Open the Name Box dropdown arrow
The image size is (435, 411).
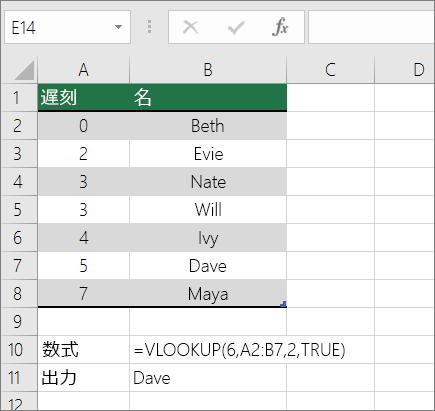click(x=118, y=27)
